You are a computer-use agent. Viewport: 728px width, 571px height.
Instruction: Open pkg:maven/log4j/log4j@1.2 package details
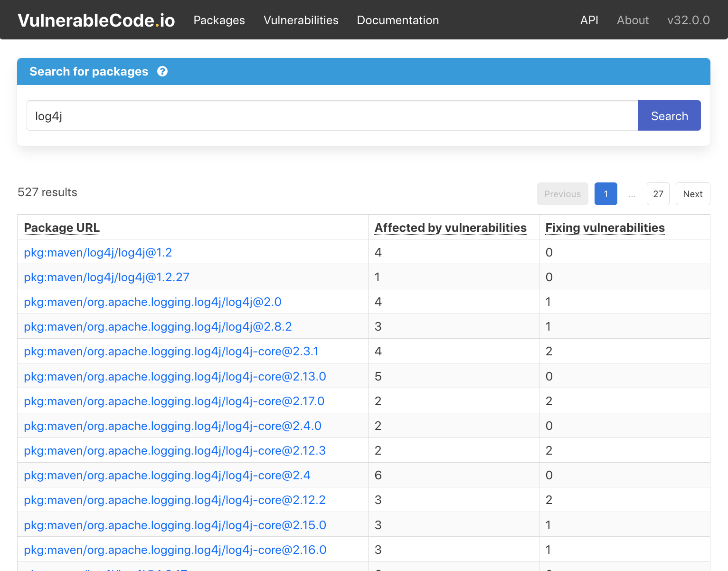click(98, 252)
